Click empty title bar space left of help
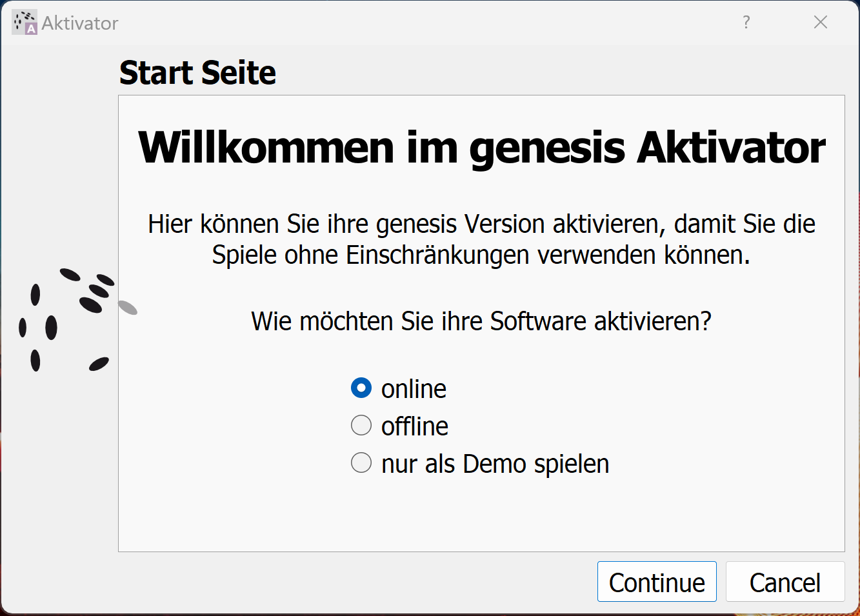Screen dimensions: 860x616 [426, 23]
